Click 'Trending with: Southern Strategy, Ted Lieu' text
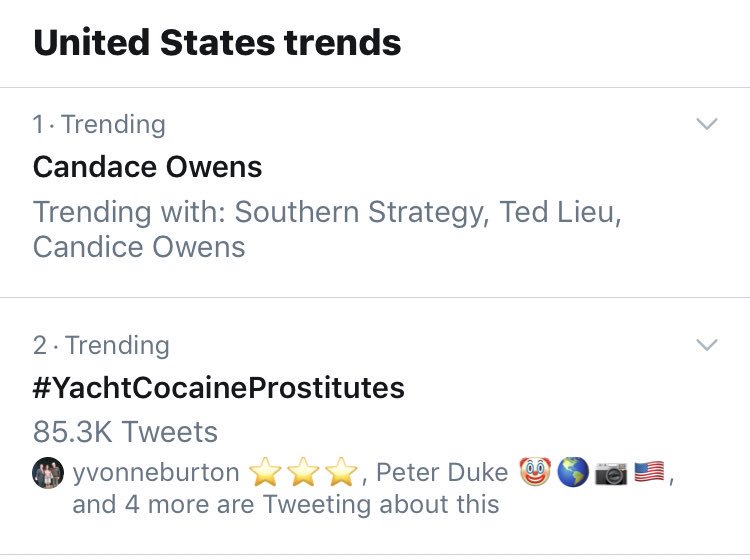This screenshot has height=560, width=750. click(326, 213)
